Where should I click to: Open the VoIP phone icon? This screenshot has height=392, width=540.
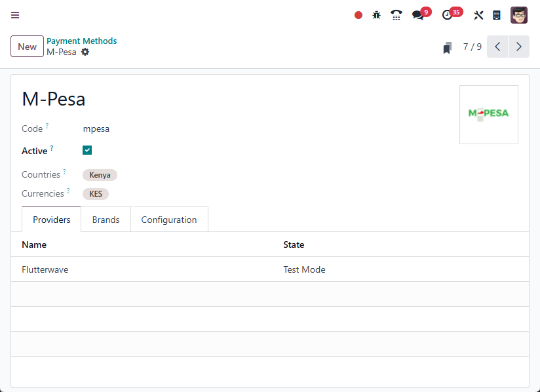pyautogui.click(x=396, y=15)
